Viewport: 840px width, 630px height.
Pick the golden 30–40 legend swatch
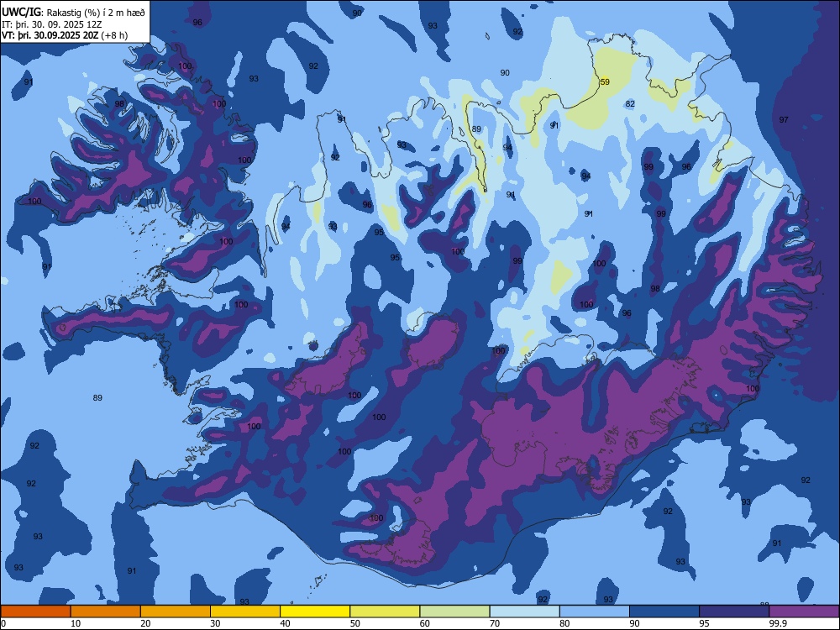coord(245,612)
